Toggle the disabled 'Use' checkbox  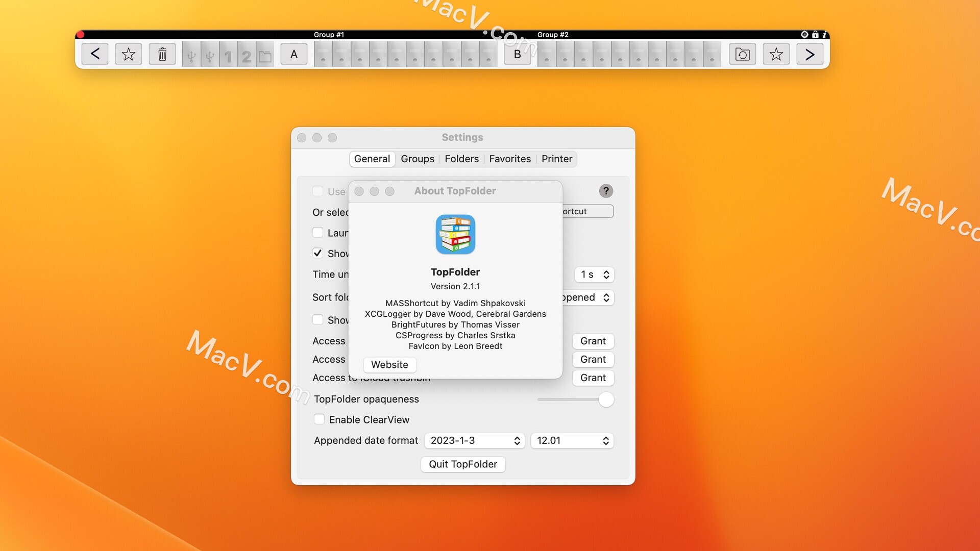317,191
